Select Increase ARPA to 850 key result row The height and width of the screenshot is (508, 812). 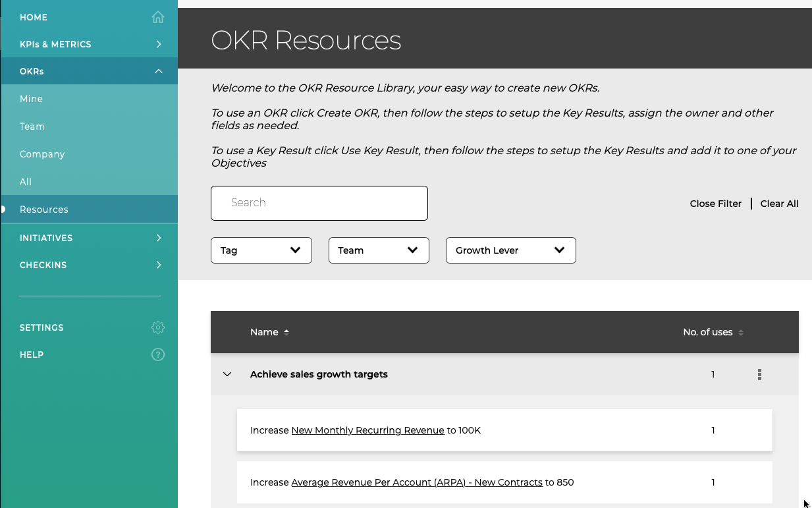pyautogui.click(x=504, y=482)
